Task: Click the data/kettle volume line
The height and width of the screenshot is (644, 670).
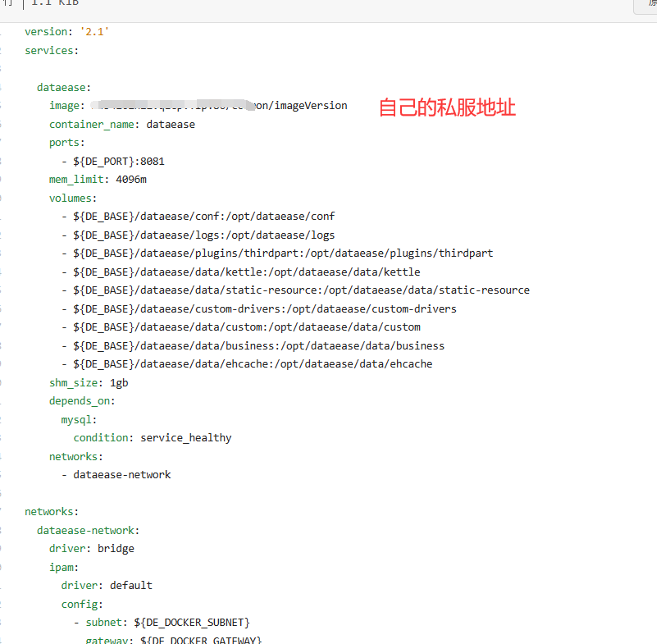Action: pos(246,272)
